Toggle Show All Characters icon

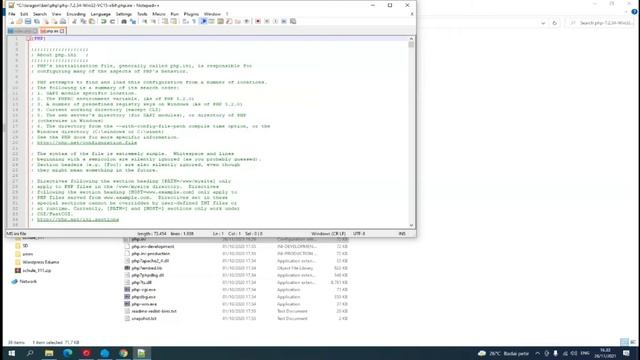[x=194, y=21]
